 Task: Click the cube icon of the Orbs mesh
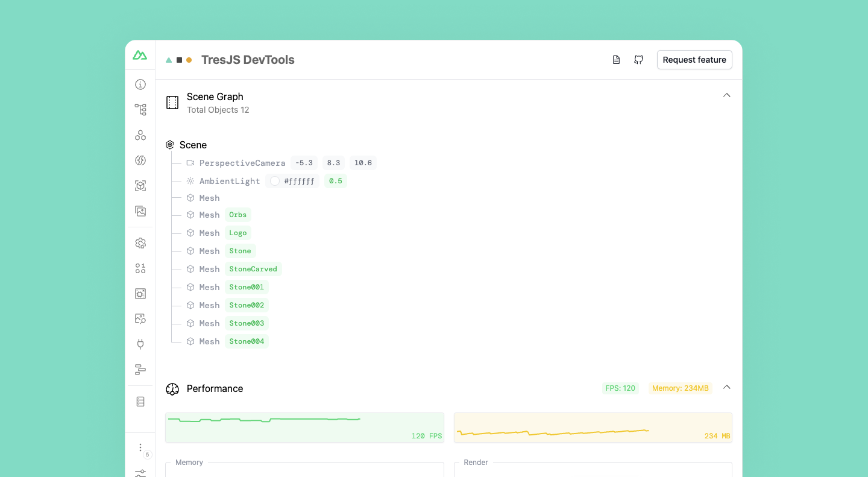190,215
